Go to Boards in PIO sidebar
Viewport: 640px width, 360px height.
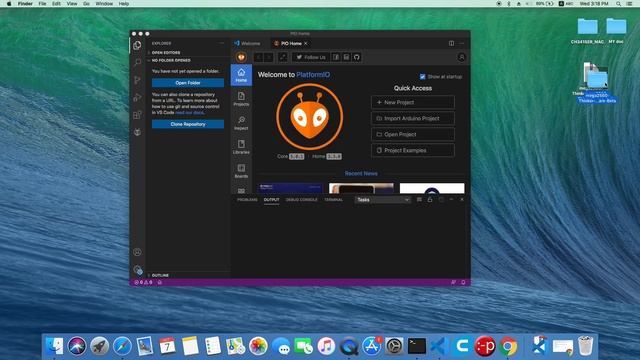click(x=241, y=171)
